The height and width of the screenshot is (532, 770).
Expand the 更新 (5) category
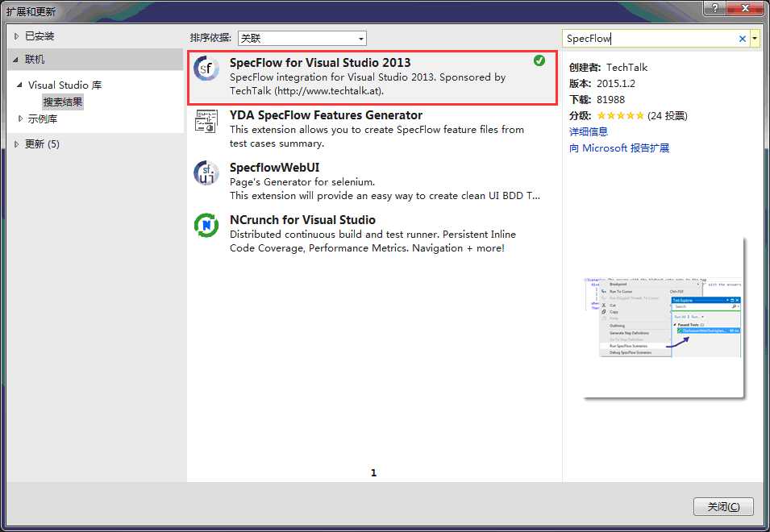pos(16,143)
